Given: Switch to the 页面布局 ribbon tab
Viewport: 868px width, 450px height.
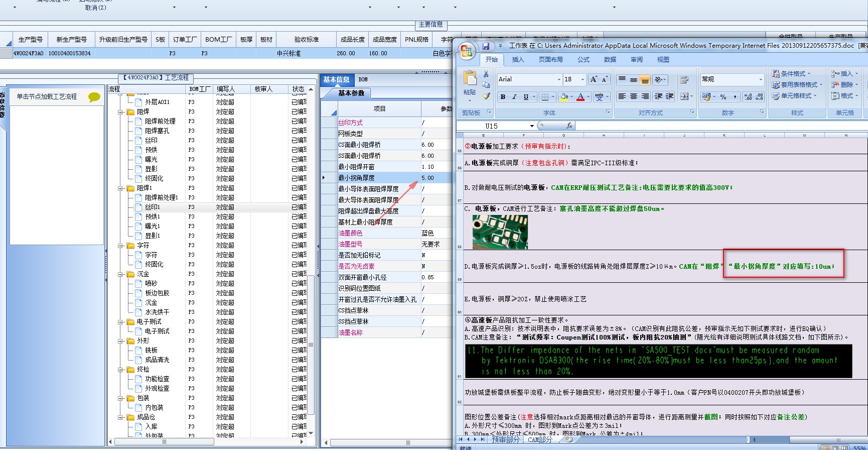Looking at the screenshot, I should pyautogui.click(x=551, y=59).
